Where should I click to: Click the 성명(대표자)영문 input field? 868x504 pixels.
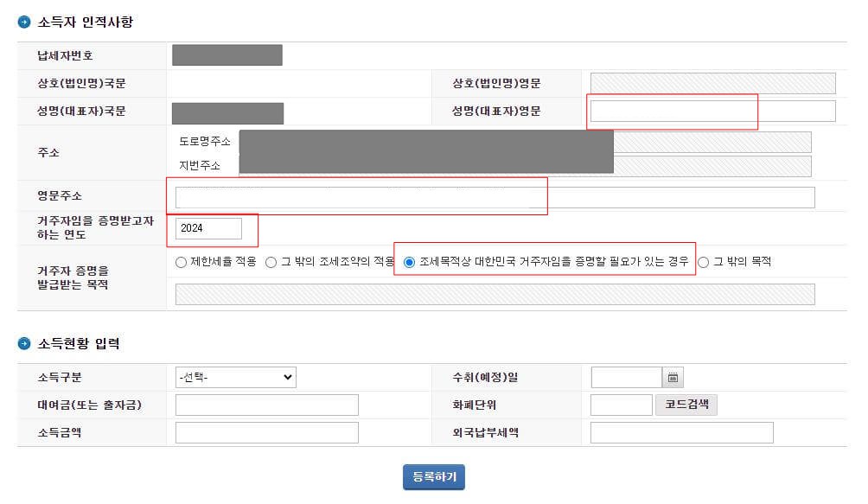(671, 111)
